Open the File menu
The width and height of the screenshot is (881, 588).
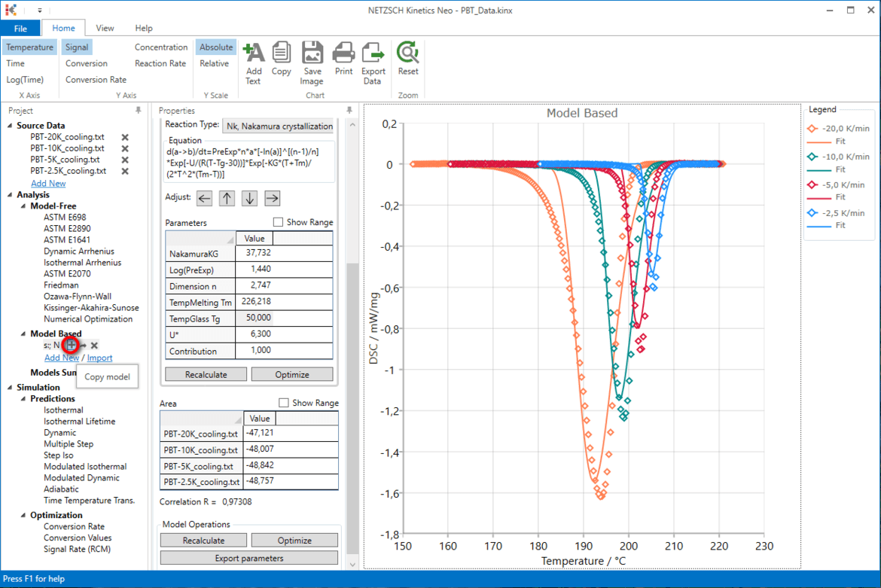click(x=20, y=28)
